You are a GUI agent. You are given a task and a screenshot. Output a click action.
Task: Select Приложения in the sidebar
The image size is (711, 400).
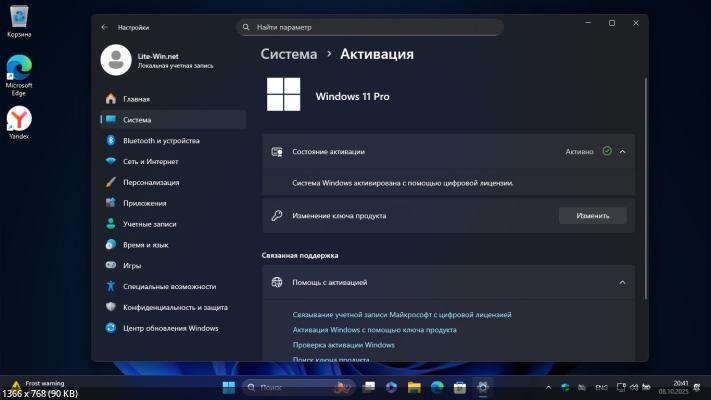tap(145, 203)
